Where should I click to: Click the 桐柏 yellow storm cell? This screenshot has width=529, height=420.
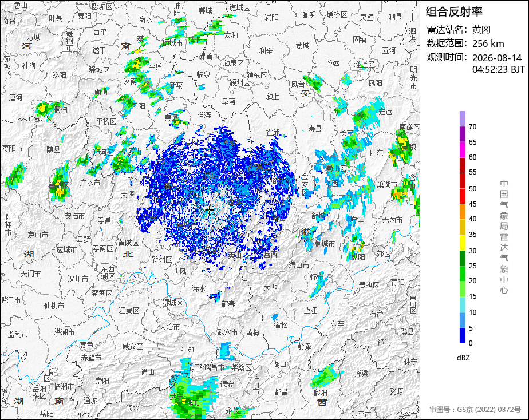click(43, 108)
